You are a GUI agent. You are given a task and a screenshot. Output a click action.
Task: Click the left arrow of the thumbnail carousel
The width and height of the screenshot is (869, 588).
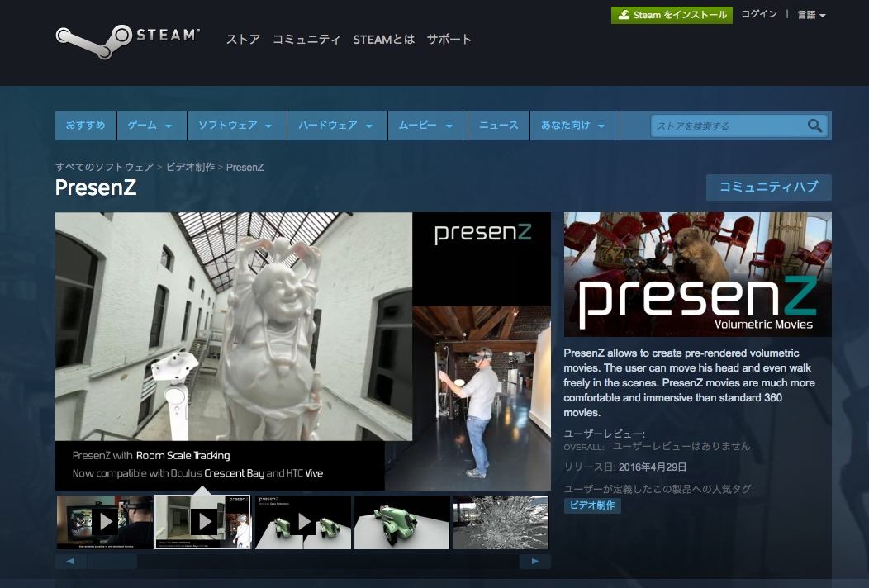[70, 561]
